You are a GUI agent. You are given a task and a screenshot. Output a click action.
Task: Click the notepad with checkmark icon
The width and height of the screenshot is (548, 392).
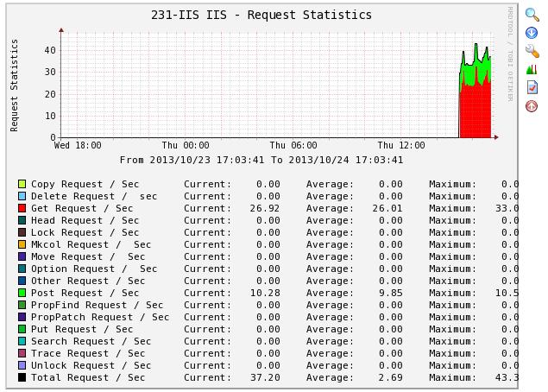point(532,87)
